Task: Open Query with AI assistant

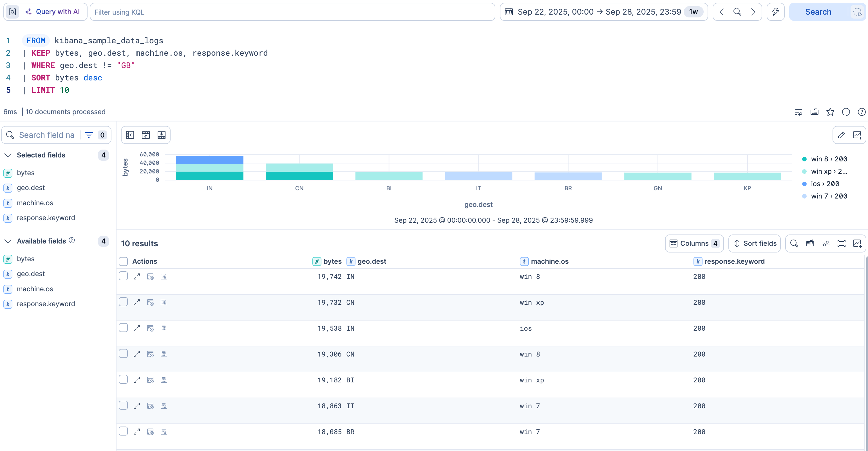Action: (53, 12)
